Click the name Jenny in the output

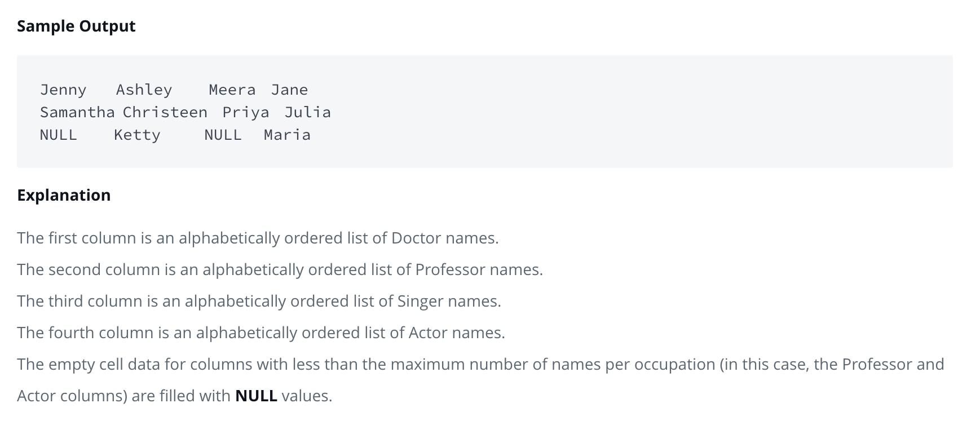tap(63, 90)
